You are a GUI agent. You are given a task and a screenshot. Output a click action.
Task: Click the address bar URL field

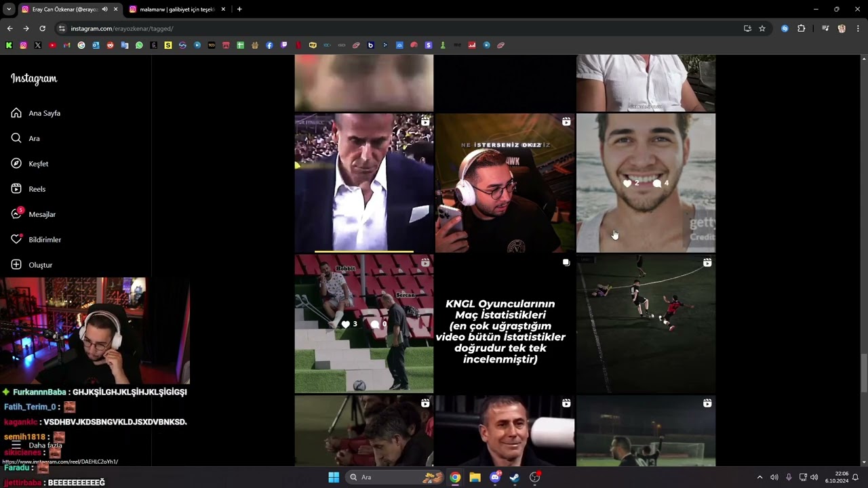click(400, 28)
